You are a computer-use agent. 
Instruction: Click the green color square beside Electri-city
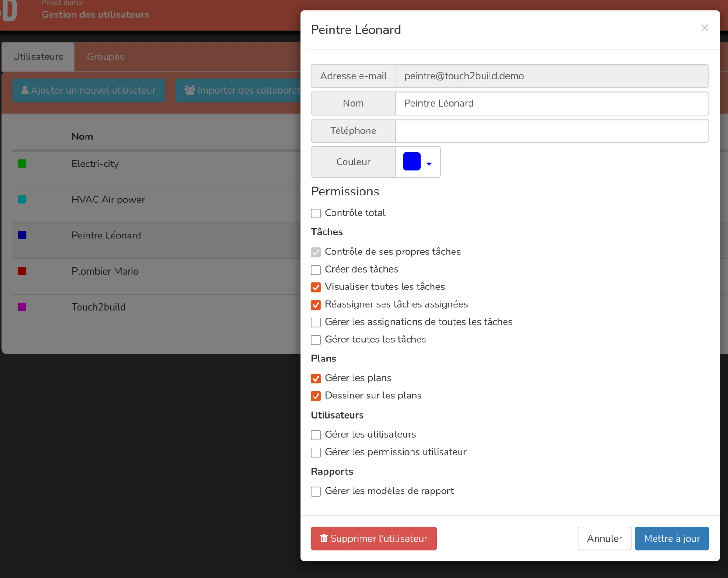click(22, 164)
